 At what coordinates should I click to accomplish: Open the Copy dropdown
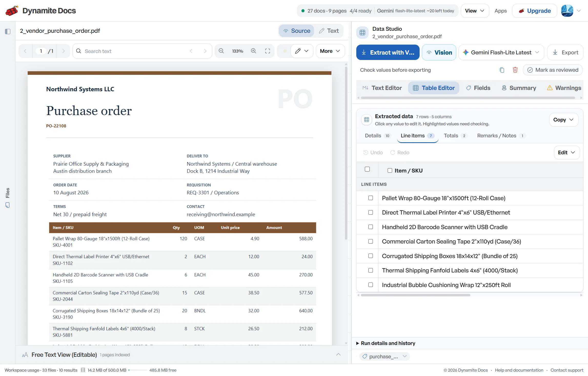click(x=564, y=120)
